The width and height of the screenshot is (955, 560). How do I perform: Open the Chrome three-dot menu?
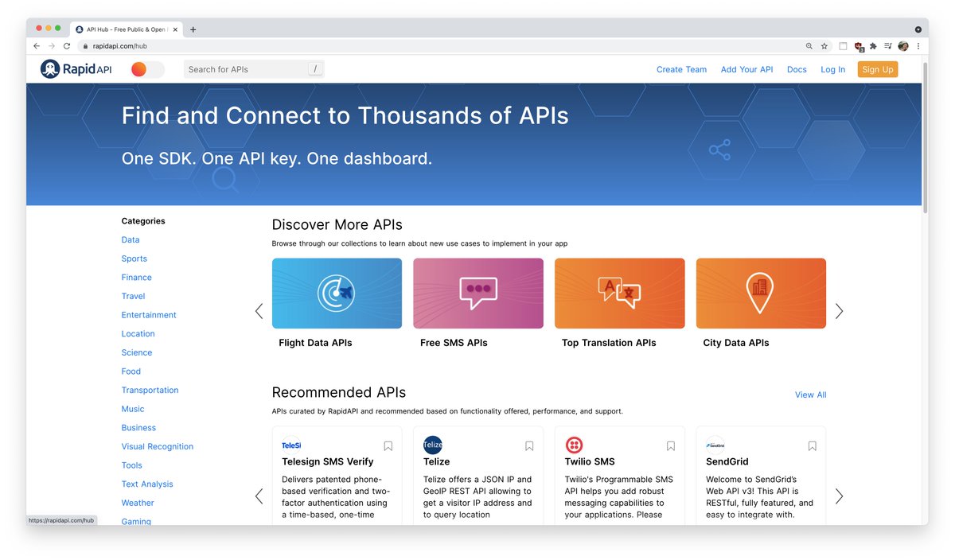(x=918, y=46)
